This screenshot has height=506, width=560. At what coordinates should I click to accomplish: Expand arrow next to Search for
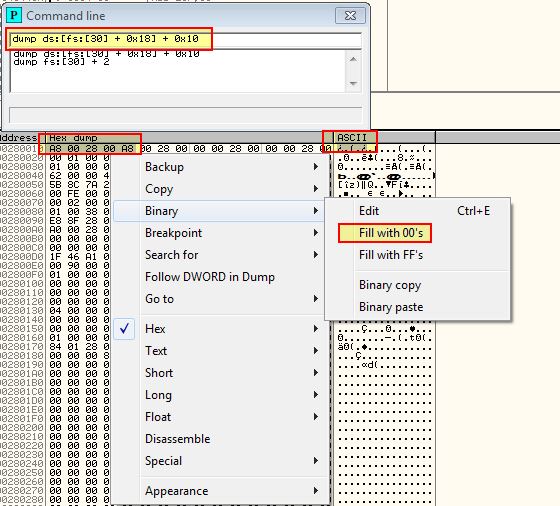[316, 255]
